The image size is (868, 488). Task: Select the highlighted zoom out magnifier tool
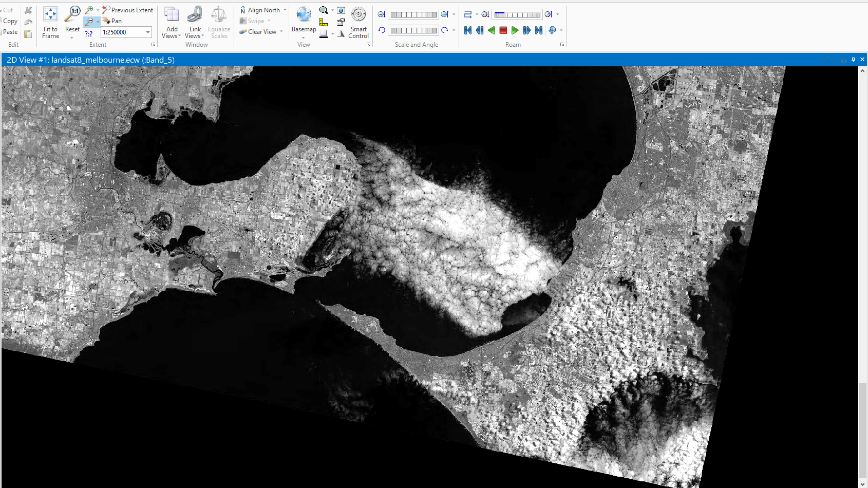click(89, 22)
